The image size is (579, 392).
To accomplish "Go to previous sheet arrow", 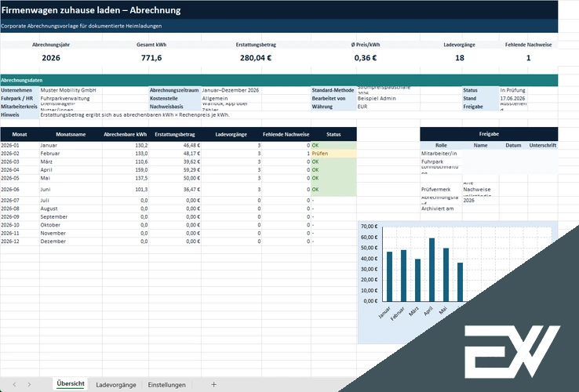I will (x=14, y=385).
